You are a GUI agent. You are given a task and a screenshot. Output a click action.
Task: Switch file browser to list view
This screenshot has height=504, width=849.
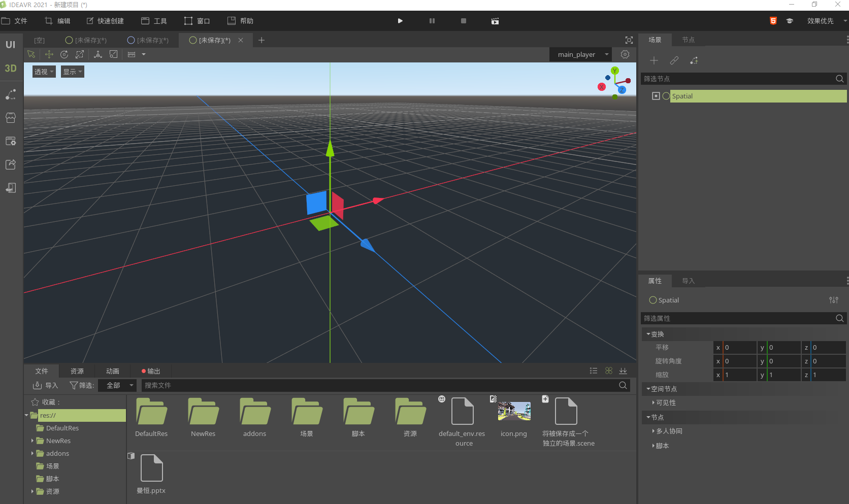[x=594, y=371]
